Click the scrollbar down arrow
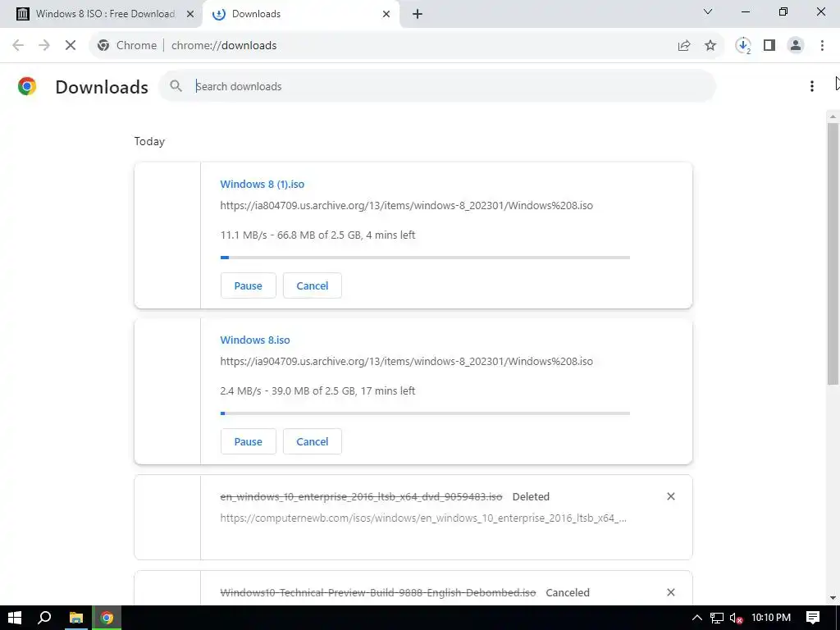The height and width of the screenshot is (630, 840). (x=833, y=598)
